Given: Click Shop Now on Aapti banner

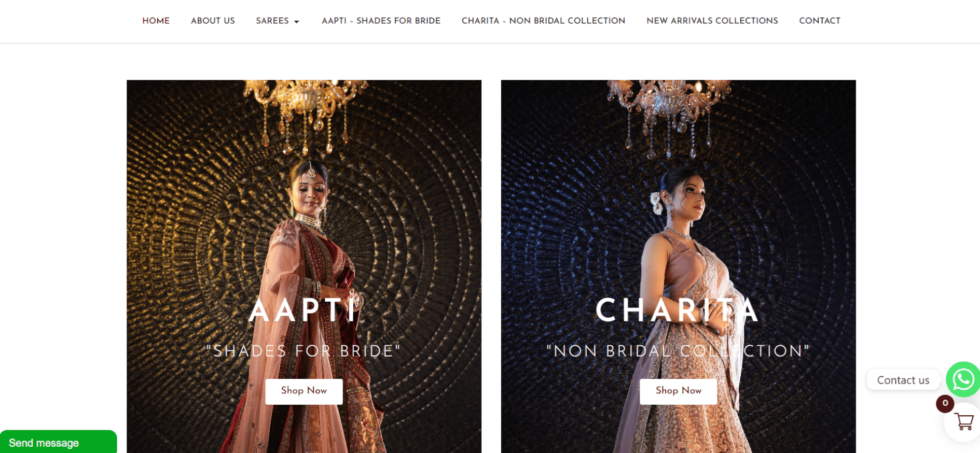Looking at the screenshot, I should pos(304,391).
